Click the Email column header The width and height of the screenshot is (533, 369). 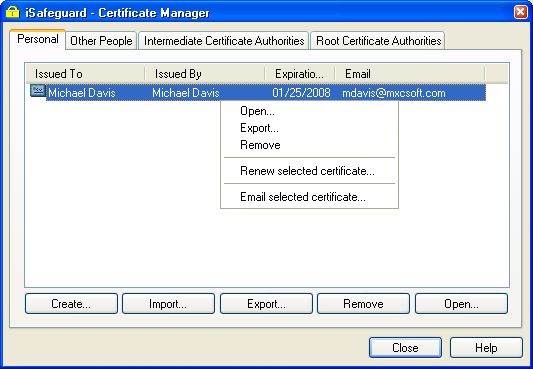pos(410,74)
